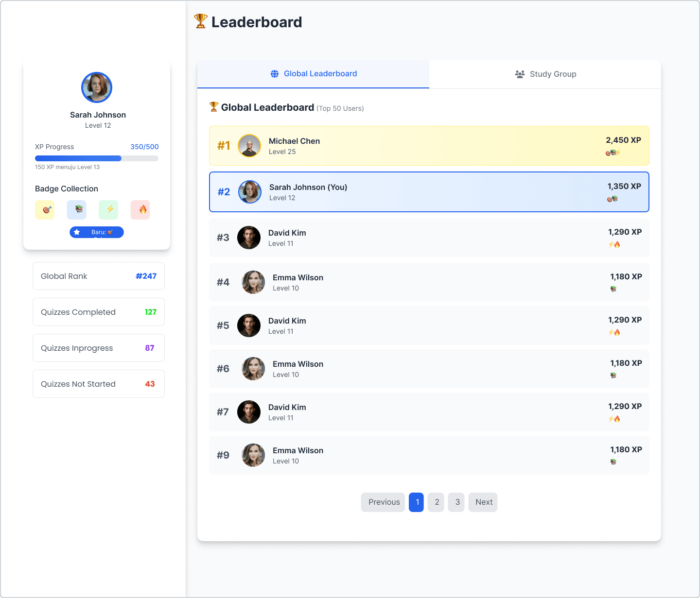
Task: Open Sarah Johnson's profile photo in the sidebar
Action: (x=97, y=87)
